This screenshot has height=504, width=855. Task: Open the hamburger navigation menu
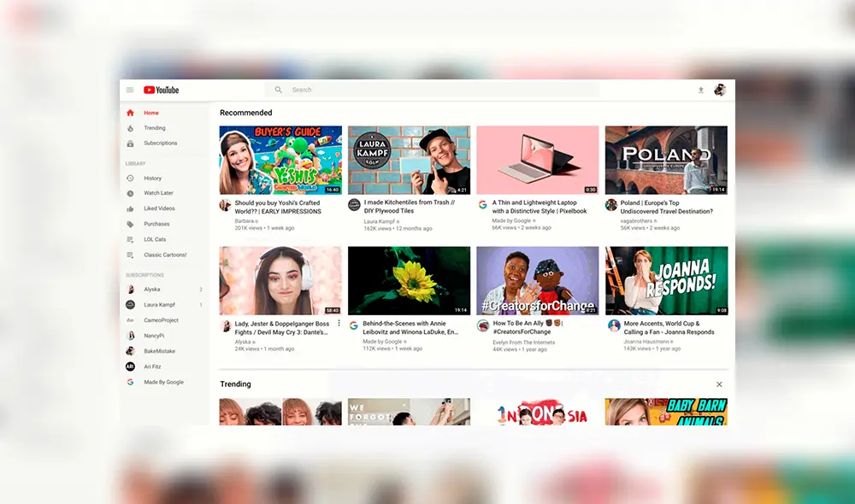tap(130, 90)
